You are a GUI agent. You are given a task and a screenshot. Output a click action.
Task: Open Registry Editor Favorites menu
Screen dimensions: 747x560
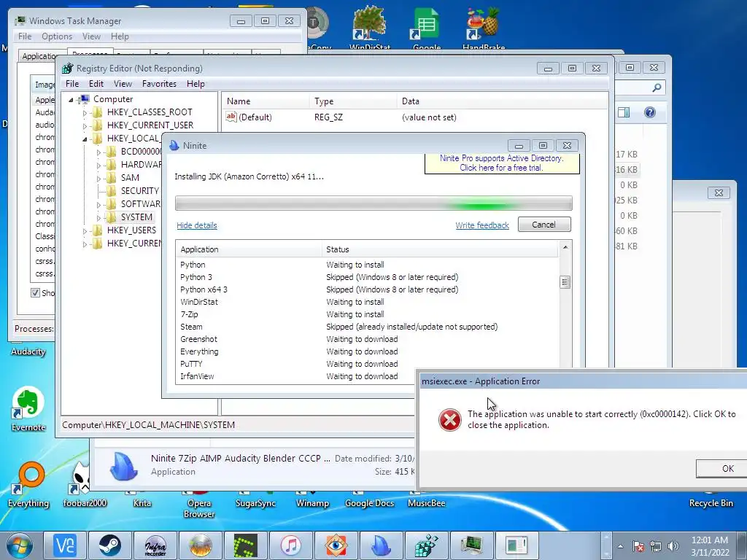tap(159, 84)
